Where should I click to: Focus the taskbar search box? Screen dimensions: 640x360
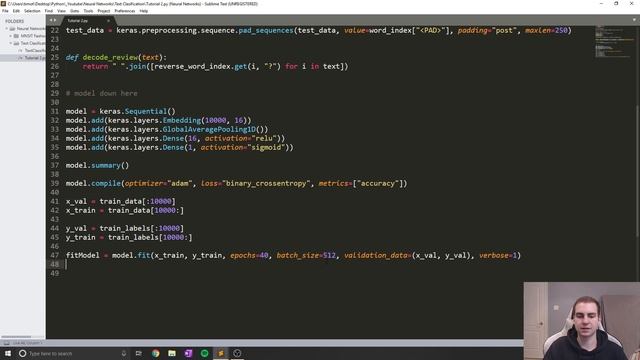(x=73, y=353)
